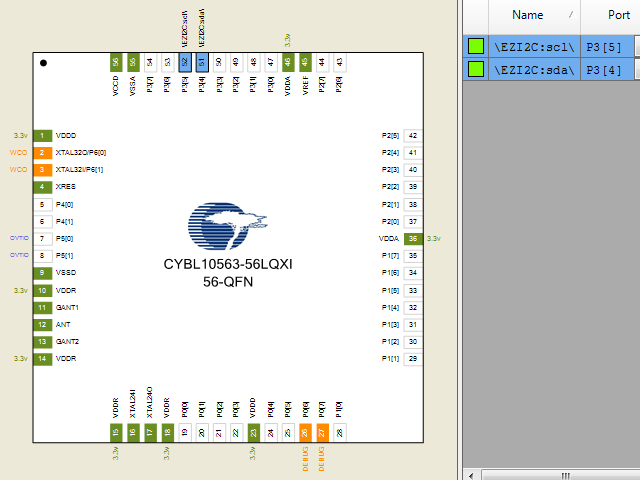Select pin 6 P4[1]
The width and height of the screenshot is (640, 480).
pos(42,222)
